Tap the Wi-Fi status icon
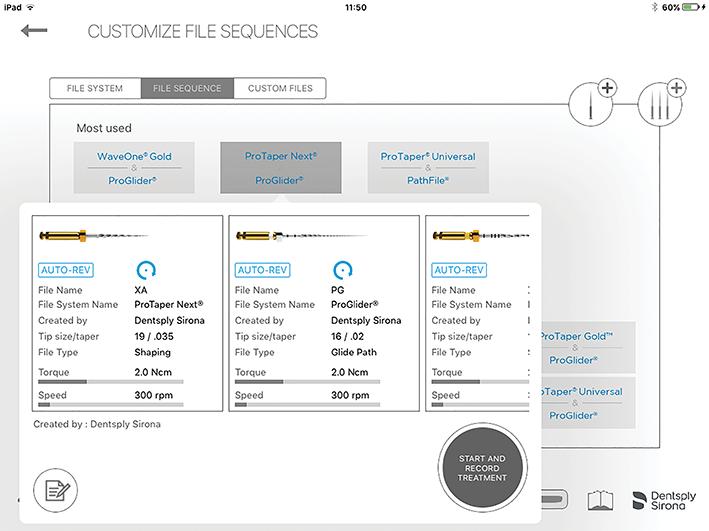Image resolution: width=709 pixels, height=531 pixels. (x=31, y=7)
